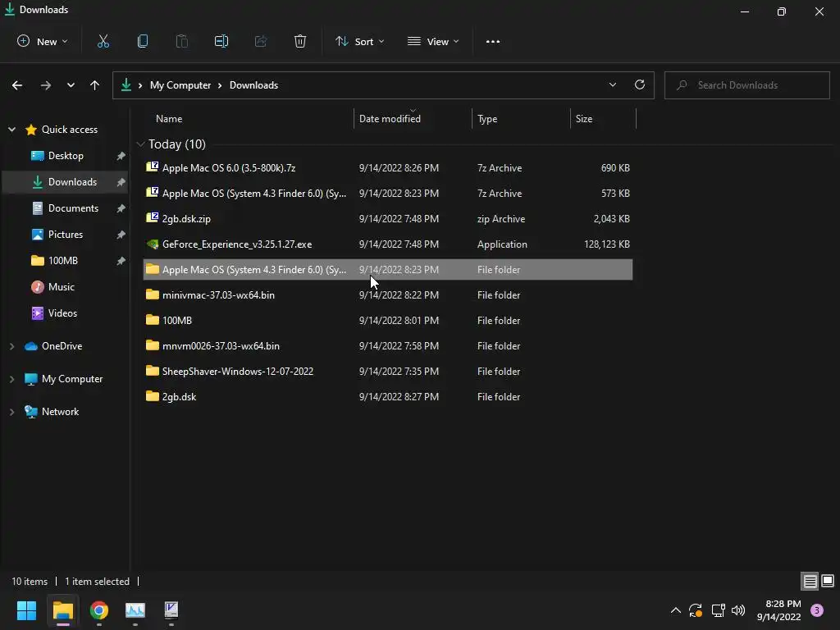Click Downloads in address breadcrumb
Viewport: 840px width, 630px height.
tap(253, 85)
